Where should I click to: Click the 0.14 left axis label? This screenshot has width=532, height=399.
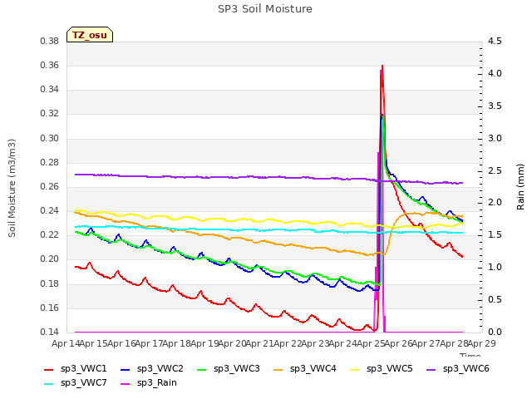click(50, 332)
